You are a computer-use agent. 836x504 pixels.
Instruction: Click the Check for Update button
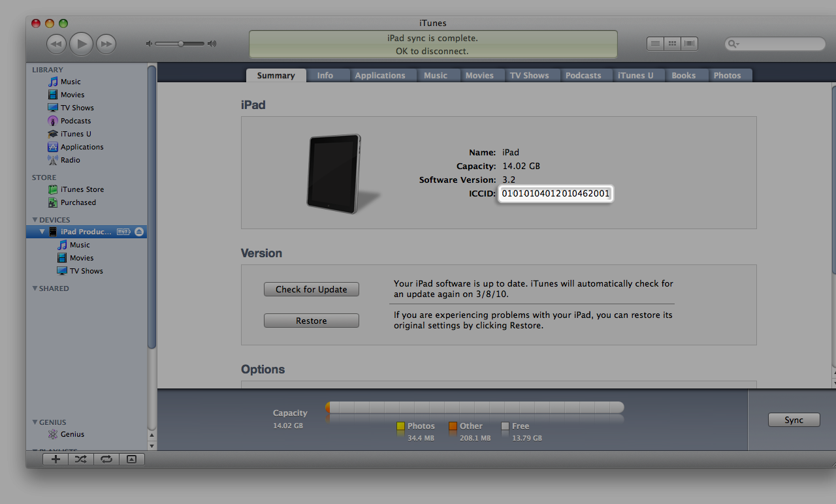click(x=312, y=289)
